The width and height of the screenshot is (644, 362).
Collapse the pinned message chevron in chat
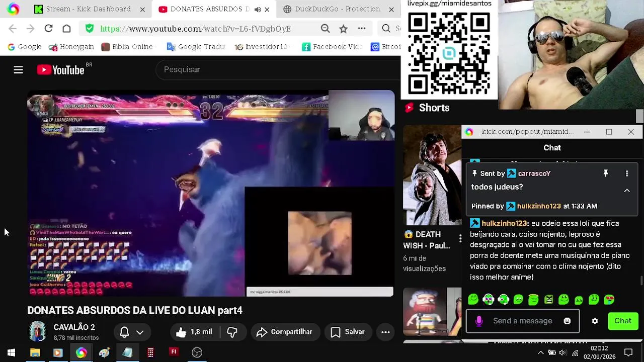pos(627,191)
